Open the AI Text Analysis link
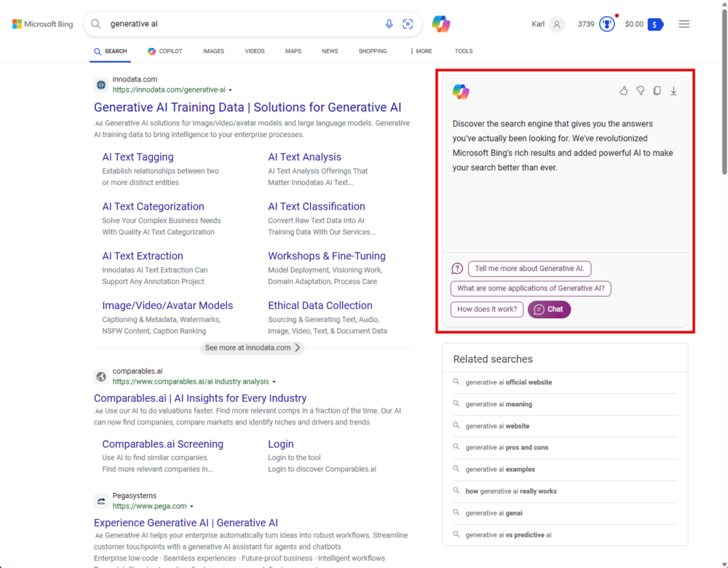 click(304, 157)
